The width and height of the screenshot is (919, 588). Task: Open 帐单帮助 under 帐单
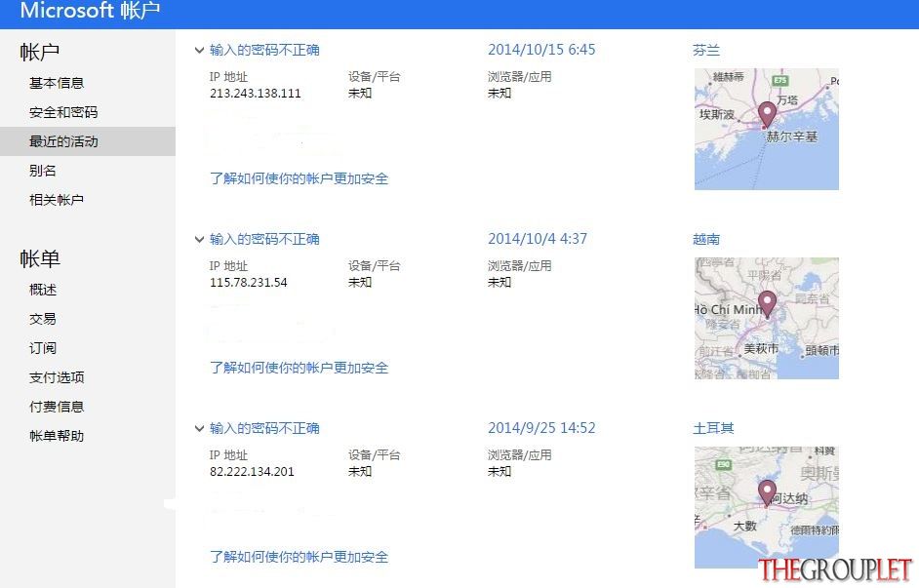click(x=57, y=436)
